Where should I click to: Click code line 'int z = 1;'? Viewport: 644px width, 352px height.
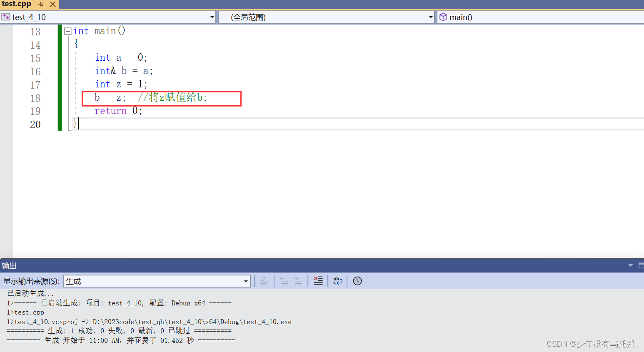(121, 84)
